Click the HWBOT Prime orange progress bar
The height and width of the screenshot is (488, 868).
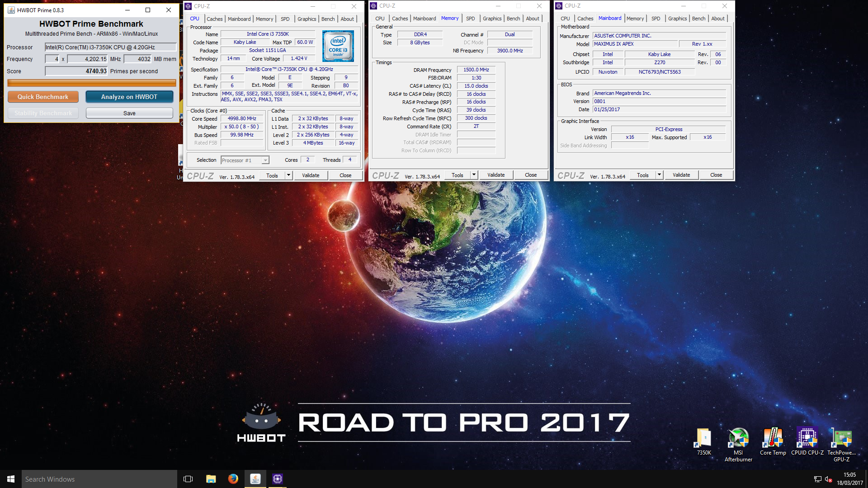click(x=92, y=83)
